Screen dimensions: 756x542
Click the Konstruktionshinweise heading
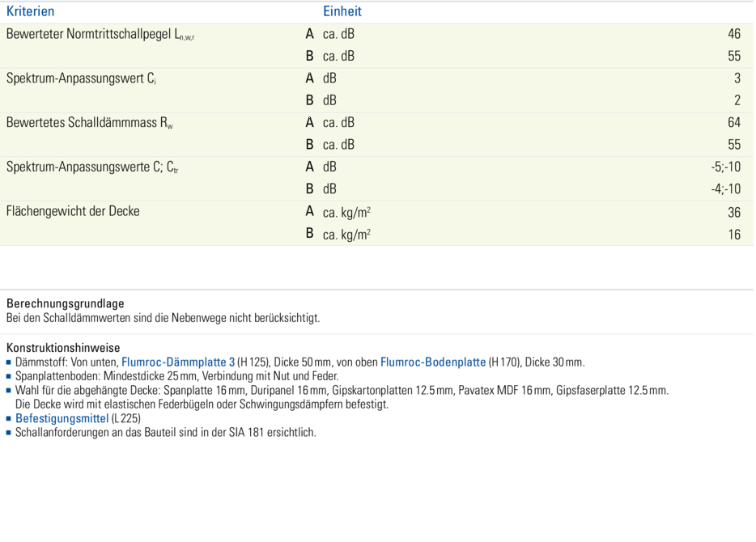pos(63,349)
